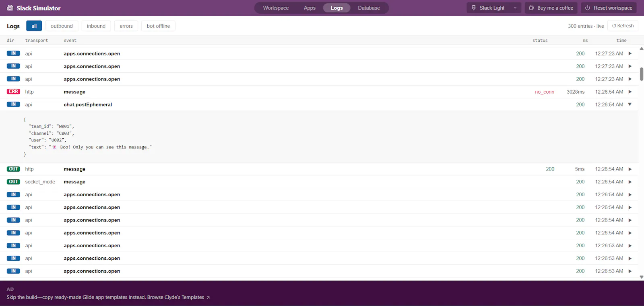Image resolution: width=644 pixels, height=306 pixels.
Task: Open the Browse Clyde's Templates ad link
Action: [178, 297]
